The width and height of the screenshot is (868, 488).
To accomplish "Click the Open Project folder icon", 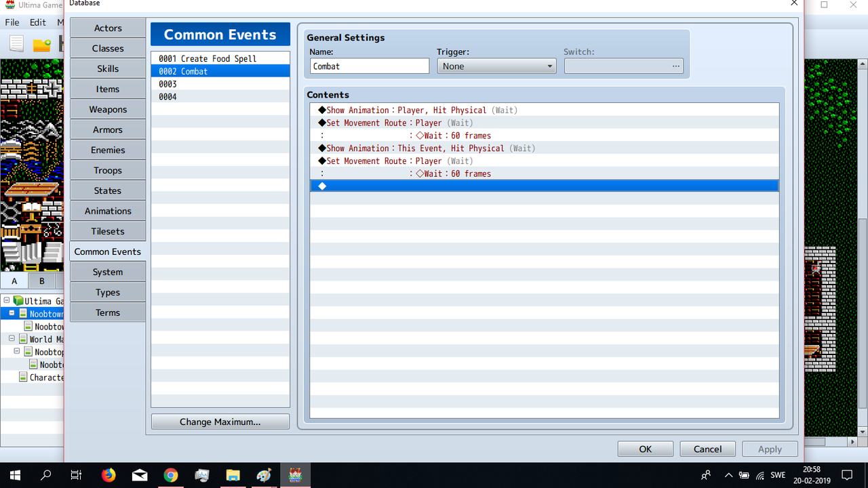I will pyautogui.click(x=42, y=45).
